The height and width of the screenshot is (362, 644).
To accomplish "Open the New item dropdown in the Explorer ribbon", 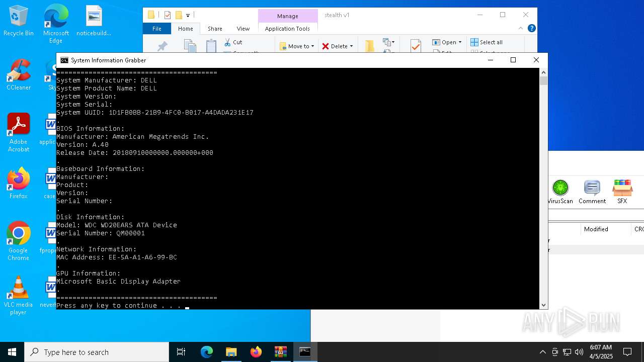I will pos(389,42).
